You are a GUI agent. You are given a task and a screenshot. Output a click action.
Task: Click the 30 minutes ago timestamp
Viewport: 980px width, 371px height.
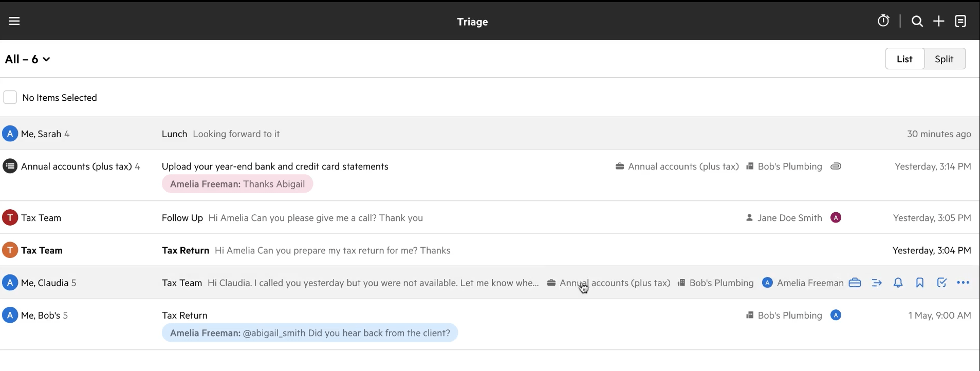pyautogui.click(x=939, y=134)
